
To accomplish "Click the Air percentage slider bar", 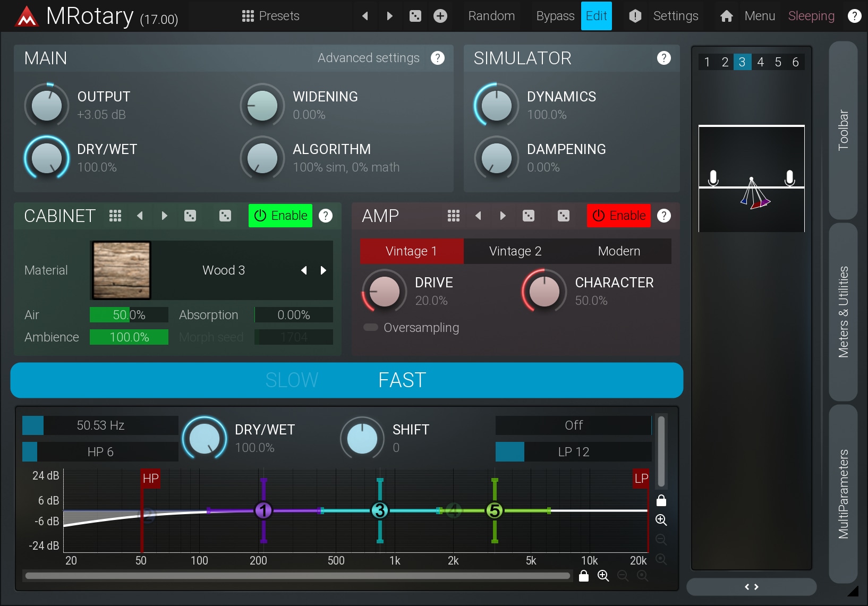I will click(x=129, y=315).
